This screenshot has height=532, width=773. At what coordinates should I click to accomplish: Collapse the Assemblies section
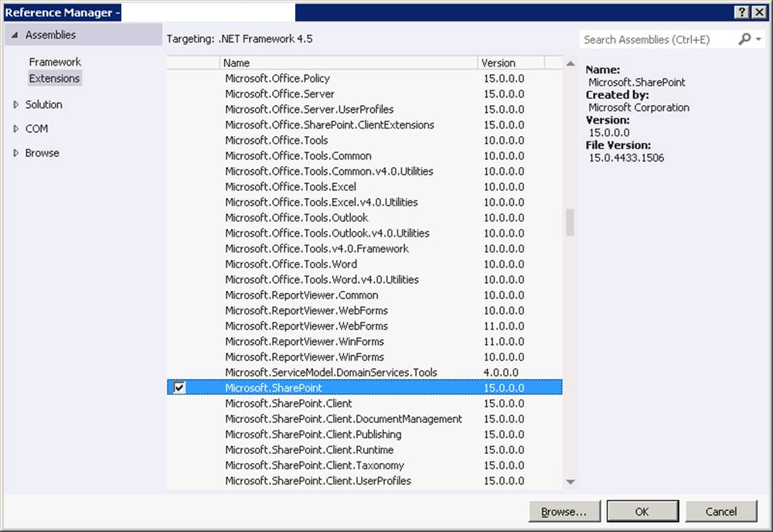(15, 36)
